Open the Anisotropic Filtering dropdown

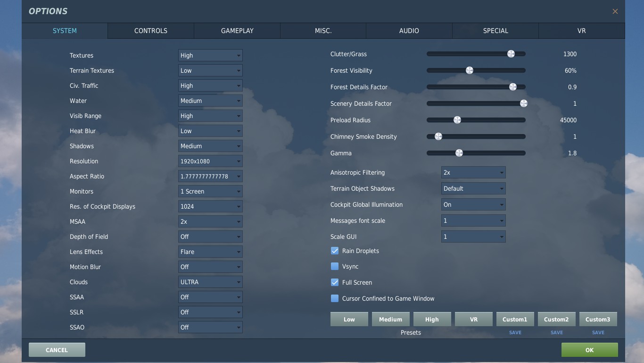(x=473, y=172)
